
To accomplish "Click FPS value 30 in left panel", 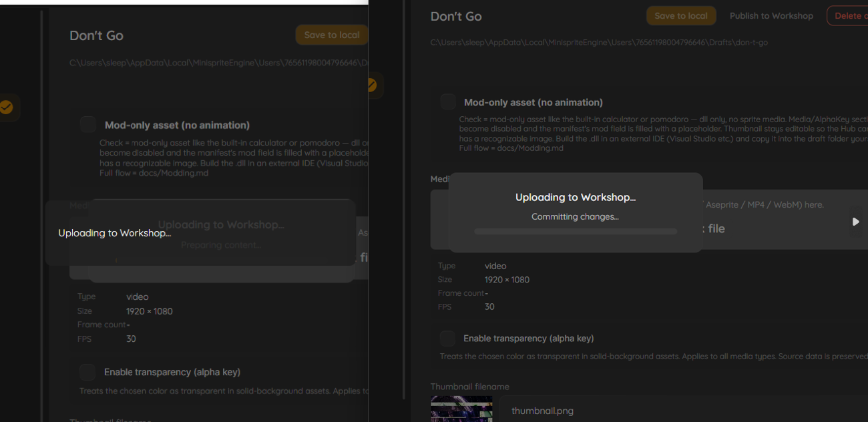I will point(131,339).
